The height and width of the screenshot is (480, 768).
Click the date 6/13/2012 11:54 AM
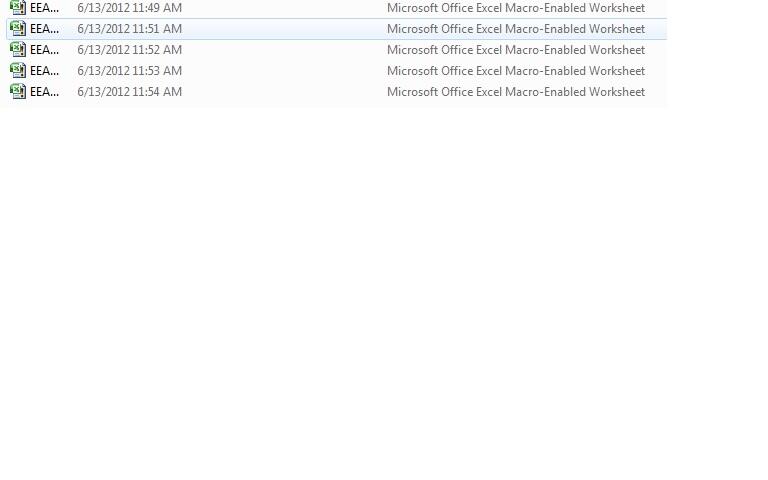pyautogui.click(x=129, y=92)
